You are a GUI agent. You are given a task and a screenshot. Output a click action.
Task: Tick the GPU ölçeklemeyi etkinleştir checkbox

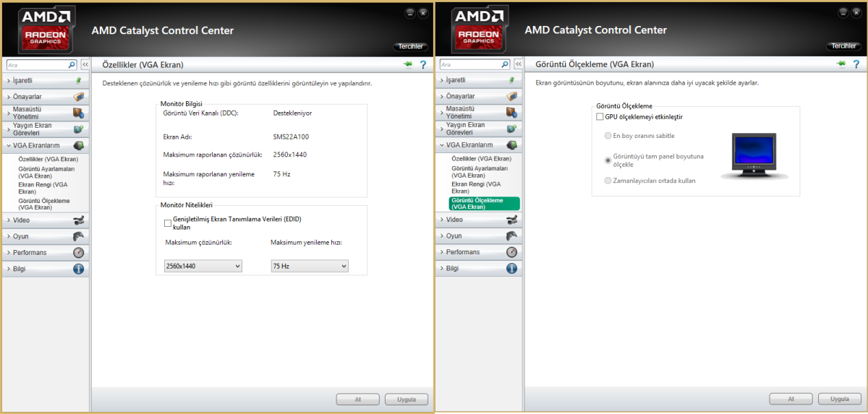pos(600,116)
